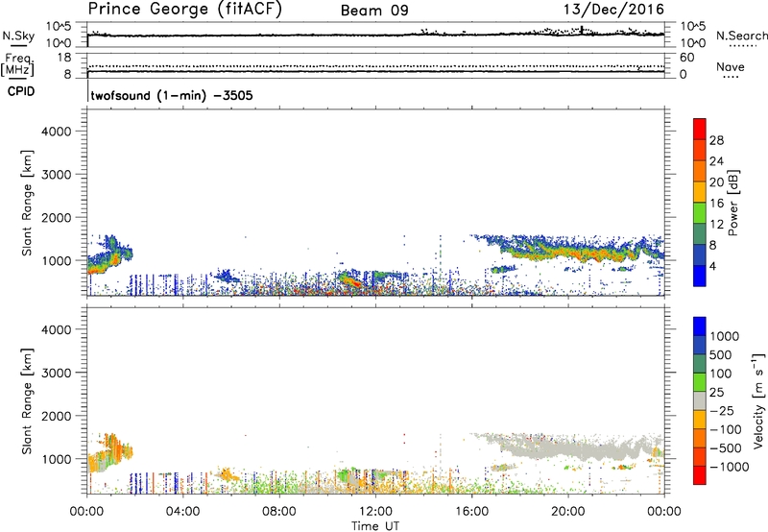This screenshot has height=532, width=768.
Task: Click Power panel 'Slant Range [km]' label
Action: (27, 203)
